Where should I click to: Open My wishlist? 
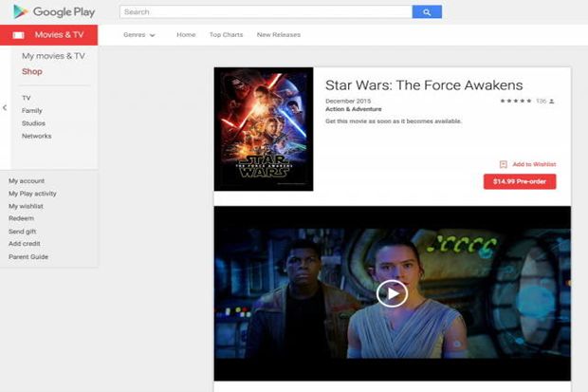pos(26,206)
